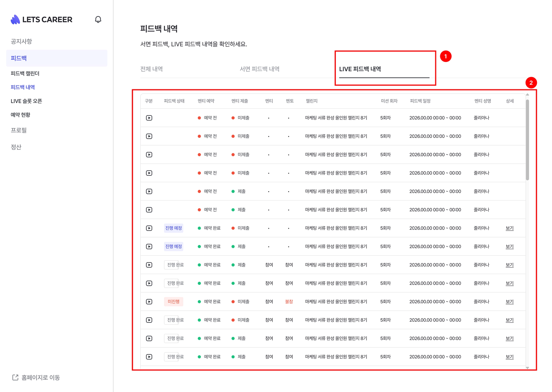The image size is (552, 392).
Task: Open LIVE 슬롯 오픈 in the sidebar
Action: pos(26,101)
